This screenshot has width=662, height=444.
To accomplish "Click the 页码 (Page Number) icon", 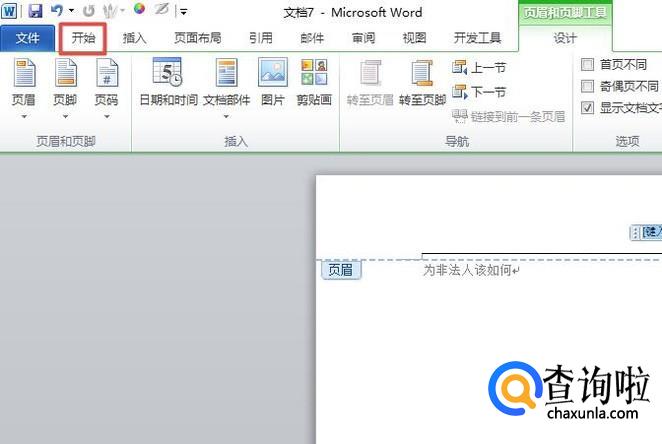I will click(x=106, y=73).
